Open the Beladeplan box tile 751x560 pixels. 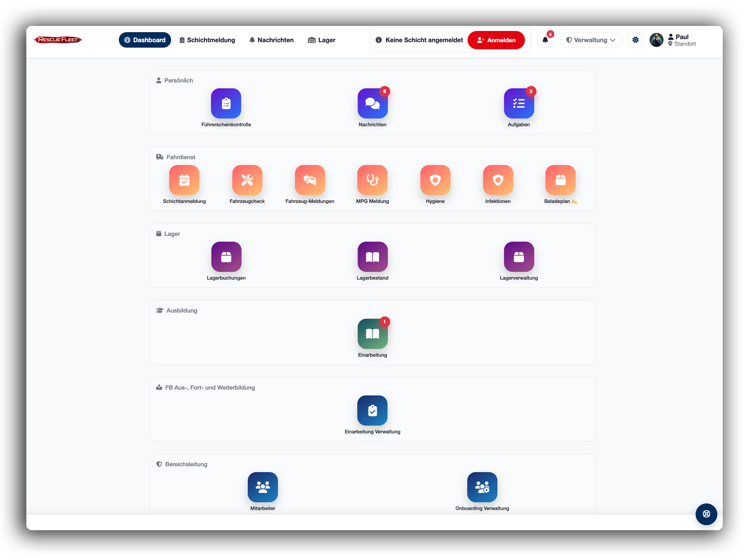point(560,180)
